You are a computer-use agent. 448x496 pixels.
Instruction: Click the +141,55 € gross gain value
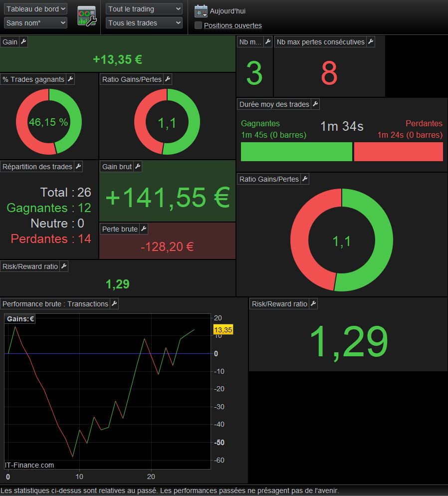coord(168,198)
